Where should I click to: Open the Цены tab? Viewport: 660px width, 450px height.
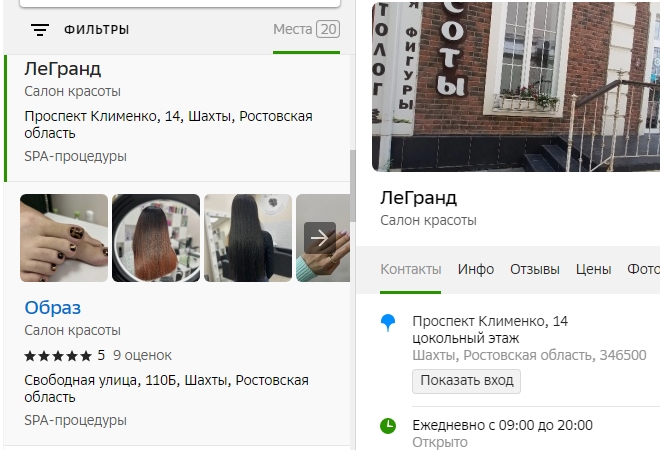click(593, 269)
